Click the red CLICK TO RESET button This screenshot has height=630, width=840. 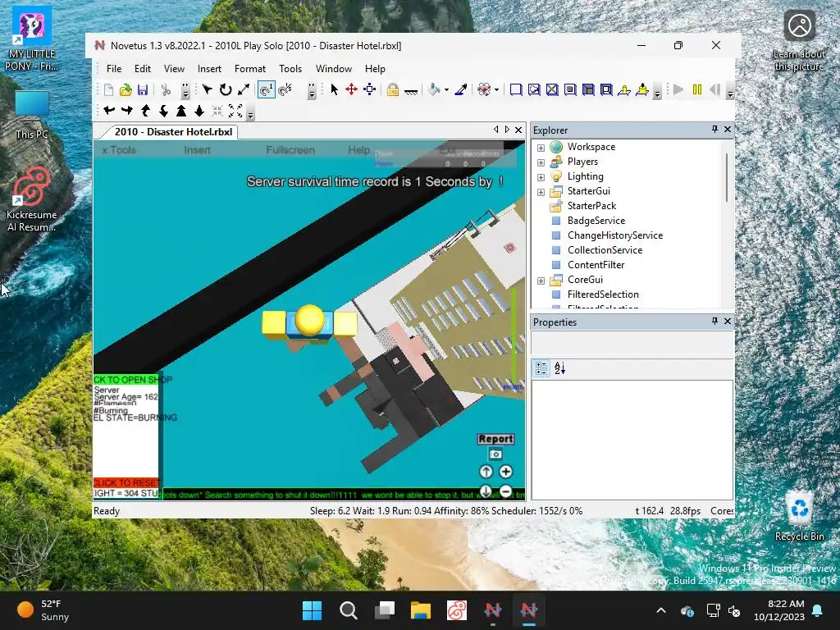click(x=126, y=482)
